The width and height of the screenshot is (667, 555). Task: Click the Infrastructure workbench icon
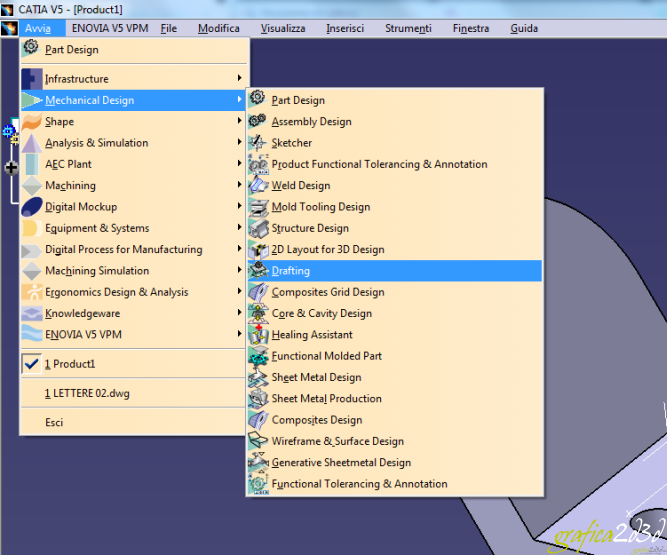click(x=32, y=79)
